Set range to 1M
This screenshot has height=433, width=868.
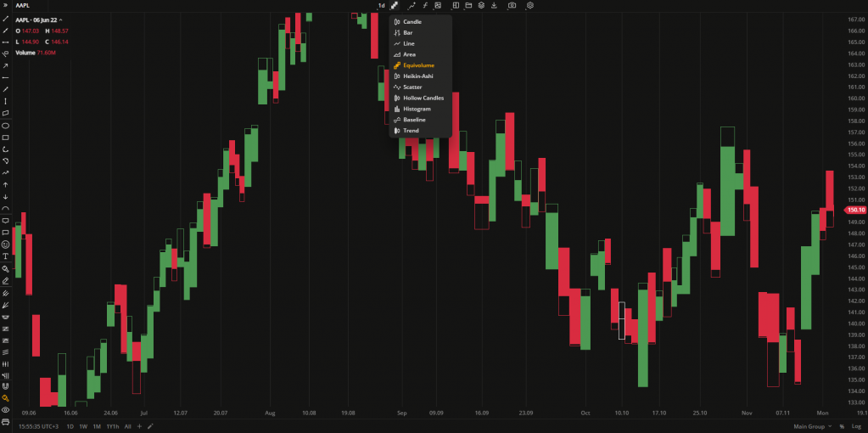coord(97,426)
